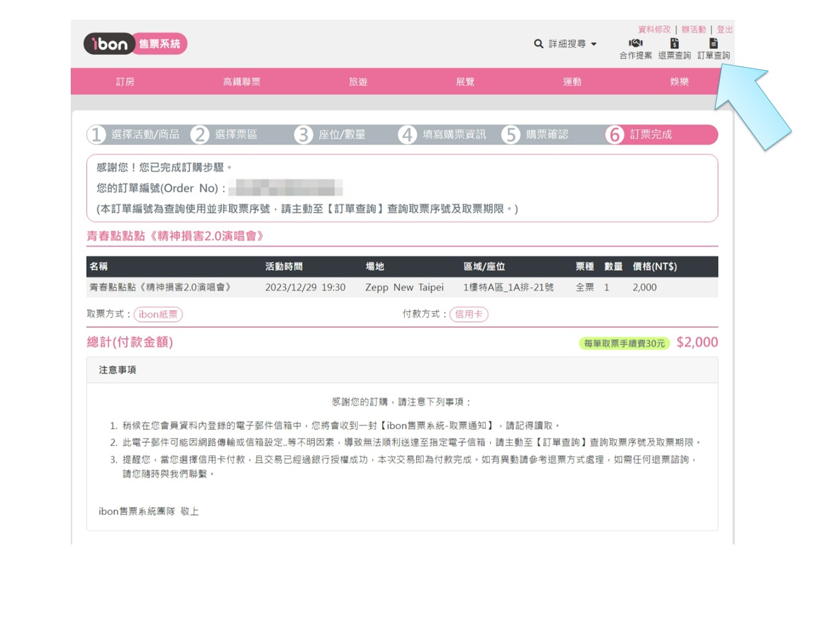840x630 pixels.
Task: Open the 詳細搜尋 dropdown arrow
Action: [x=594, y=44]
